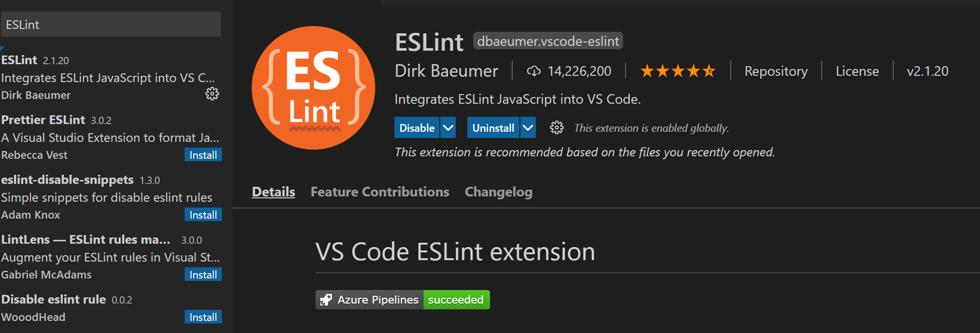Click the extensions search box containing ESLint
This screenshot has width=980, height=333.
(111, 25)
